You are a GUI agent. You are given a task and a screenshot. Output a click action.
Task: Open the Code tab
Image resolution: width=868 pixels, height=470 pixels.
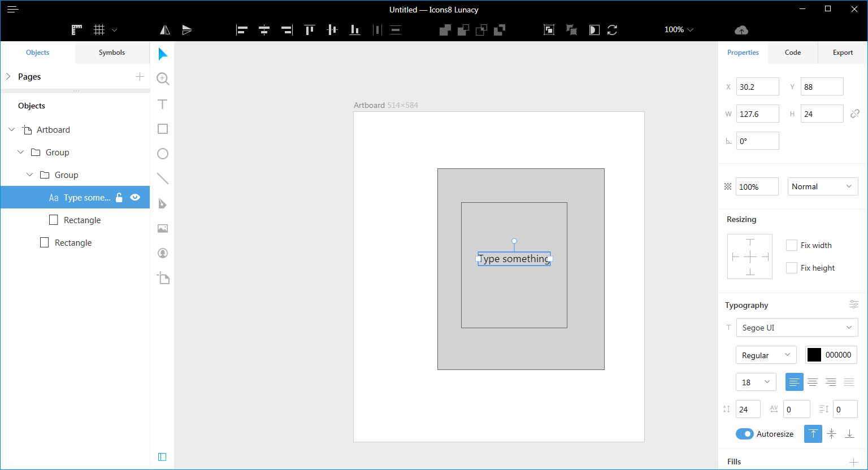(x=793, y=53)
